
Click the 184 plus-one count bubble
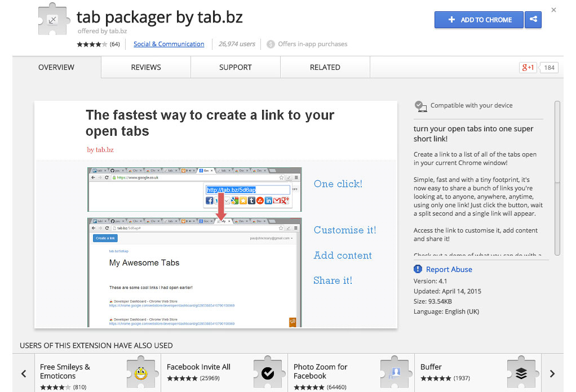click(x=549, y=68)
